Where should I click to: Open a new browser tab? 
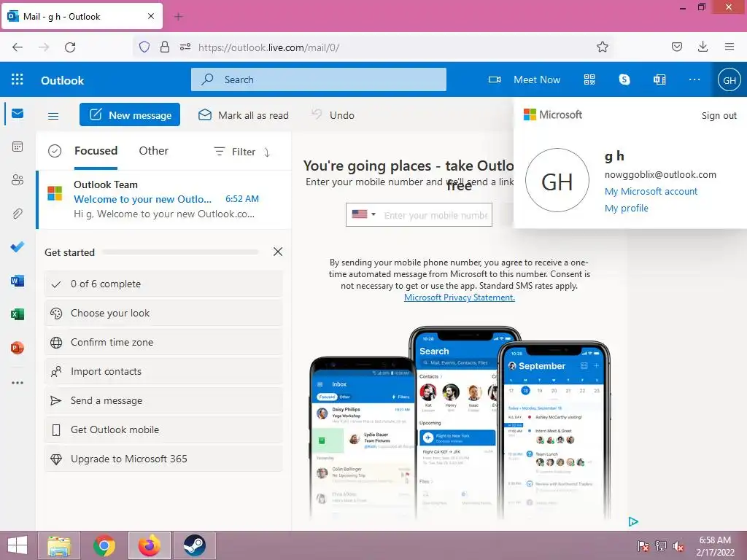click(178, 17)
